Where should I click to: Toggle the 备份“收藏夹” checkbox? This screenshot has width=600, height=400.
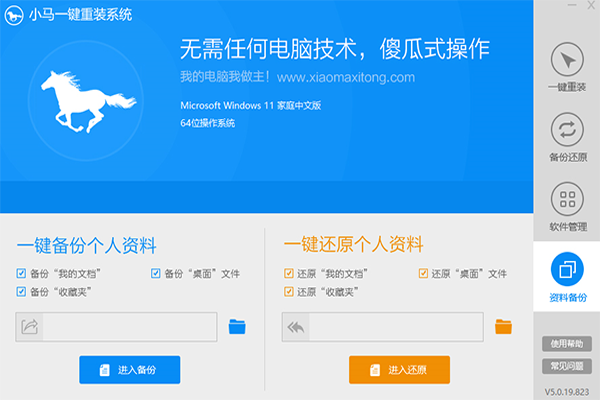point(21,292)
